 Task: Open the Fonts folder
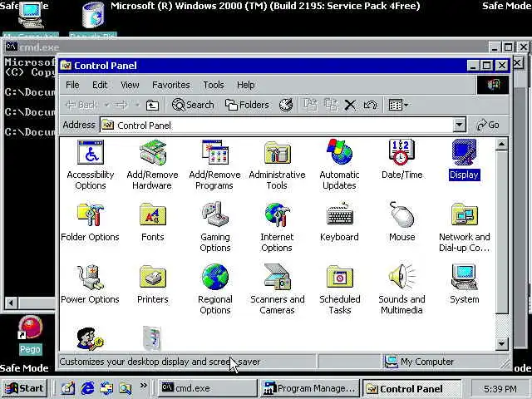click(152, 222)
